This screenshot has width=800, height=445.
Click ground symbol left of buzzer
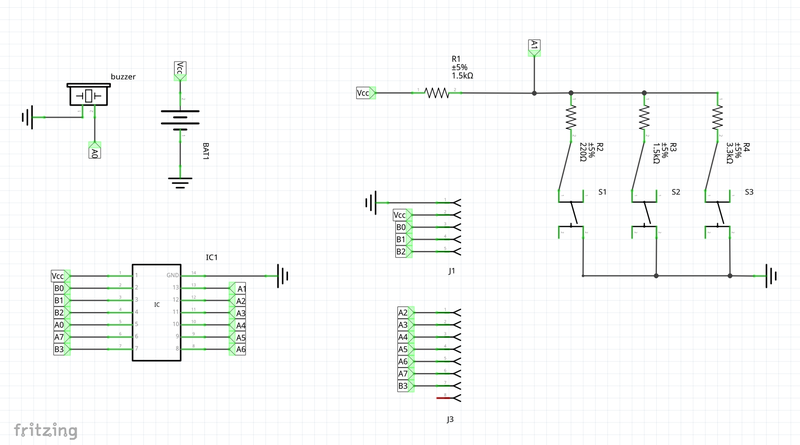click(x=27, y=118)
